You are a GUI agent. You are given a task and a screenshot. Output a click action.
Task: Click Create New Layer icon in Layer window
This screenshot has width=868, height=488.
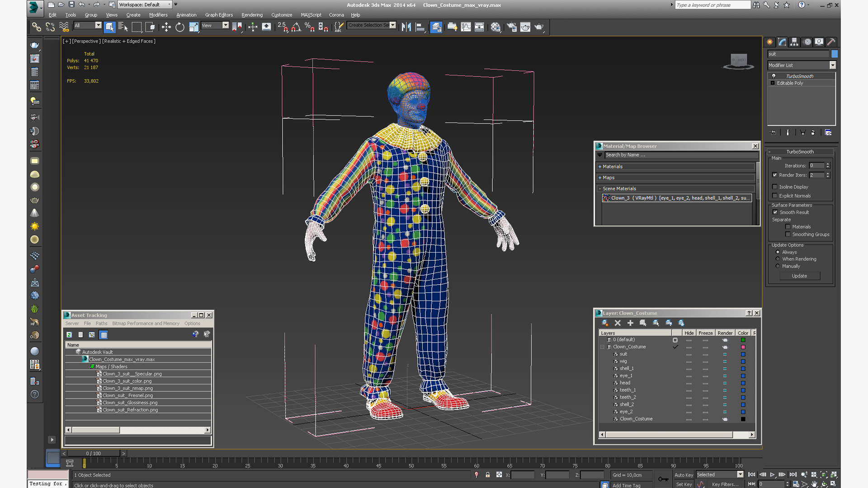[605, 323]
